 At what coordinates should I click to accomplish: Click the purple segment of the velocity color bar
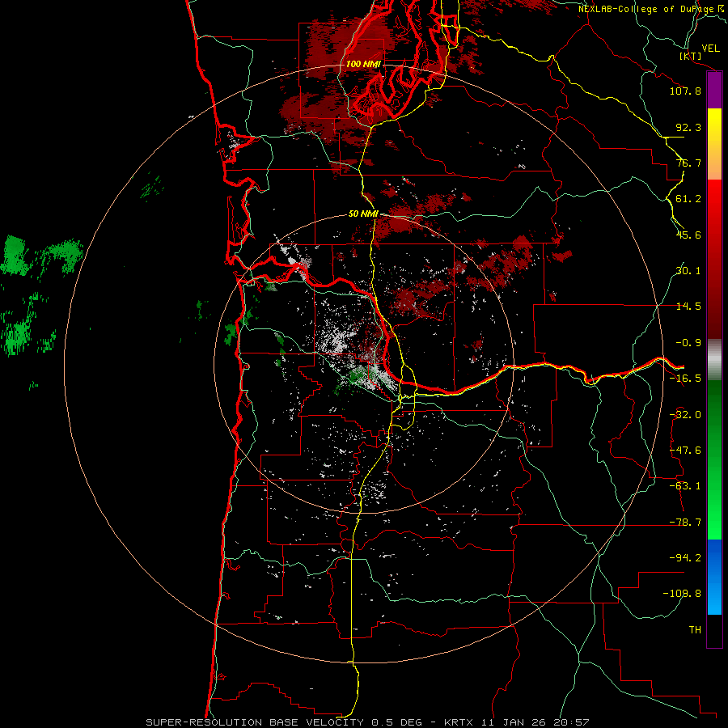[x=714, y=90]
